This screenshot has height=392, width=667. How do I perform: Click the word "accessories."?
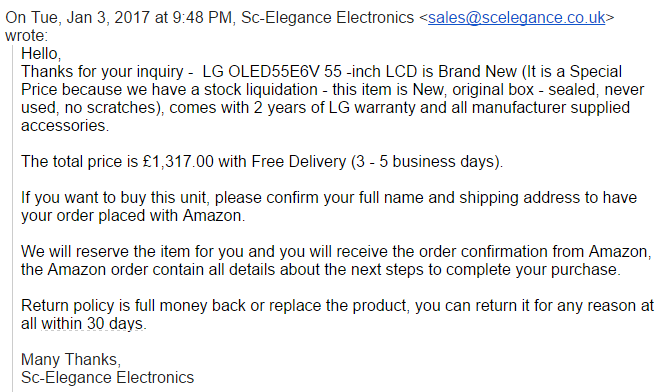pos(65,126)
